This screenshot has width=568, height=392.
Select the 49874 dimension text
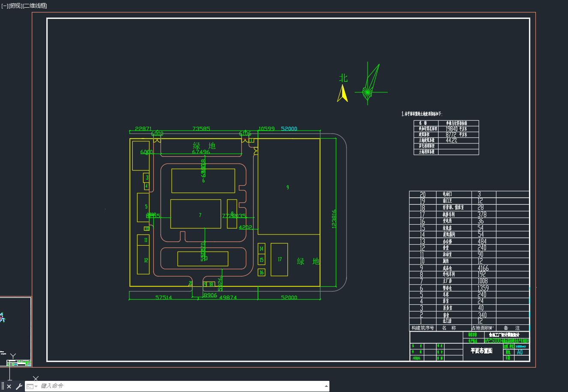(228, 297)
